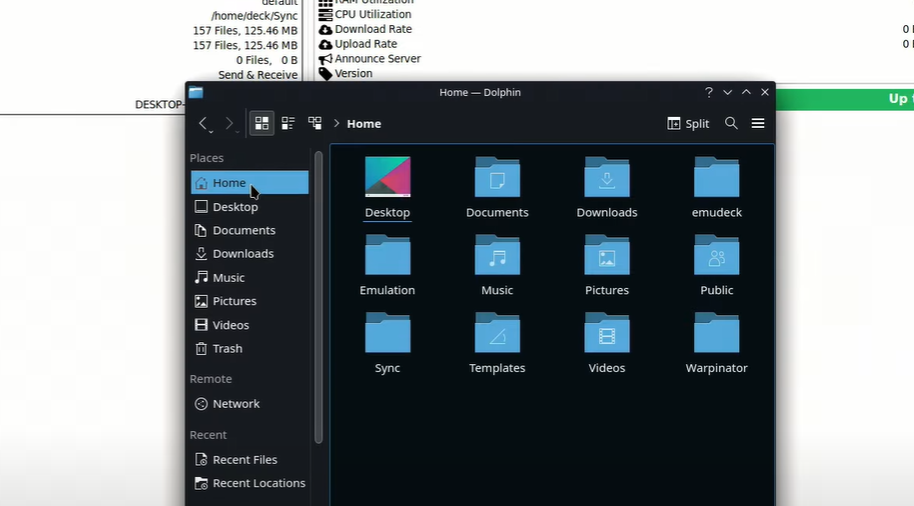Viewport: 914px width, 506px height.
Task: Click the Dolphin window icon in title bar
Action: pyautogui.click(x=196, y=92)
